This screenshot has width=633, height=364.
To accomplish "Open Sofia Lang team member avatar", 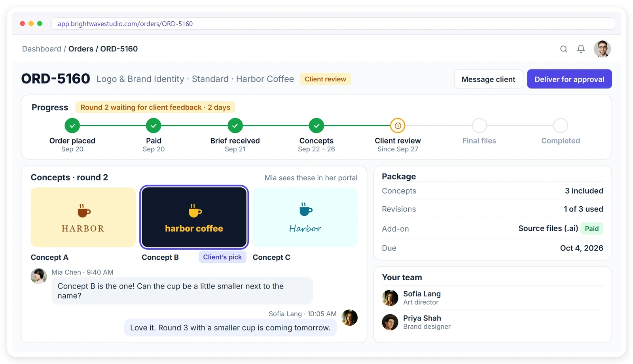I will [390, 298].
